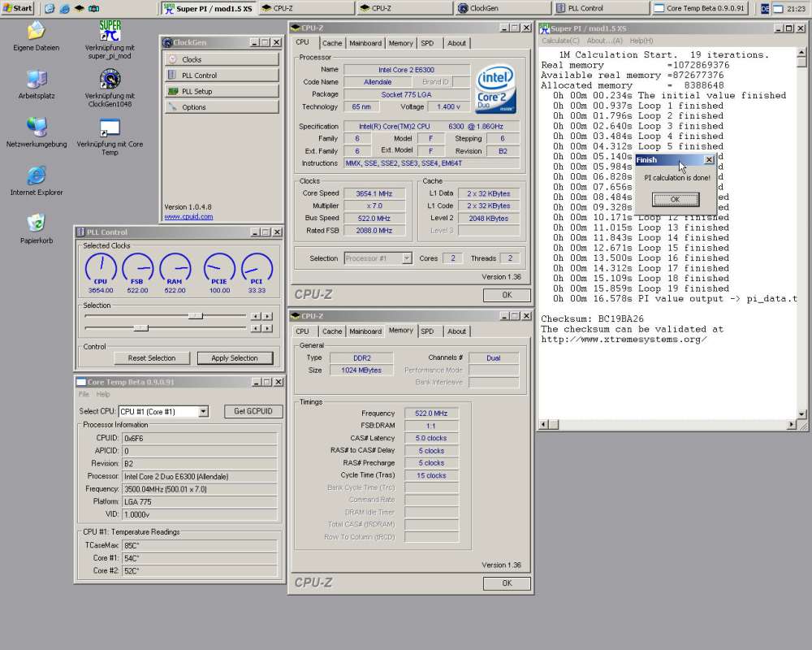Select the CPU tab in the lower CPU-Z window

[x=302, y=331]
